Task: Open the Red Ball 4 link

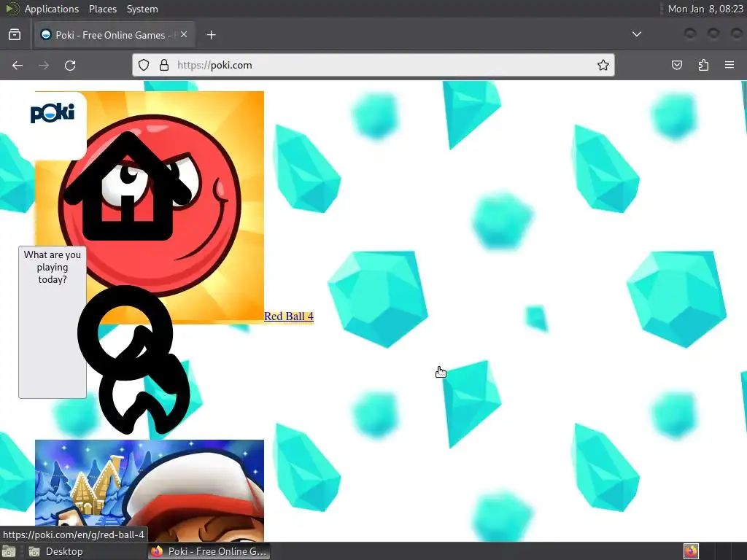Action: coord(289,316)
